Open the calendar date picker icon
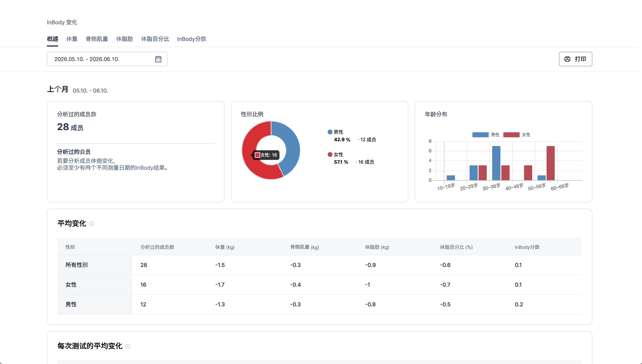Screen dimensions: 642x364 (x=158, y=59)
